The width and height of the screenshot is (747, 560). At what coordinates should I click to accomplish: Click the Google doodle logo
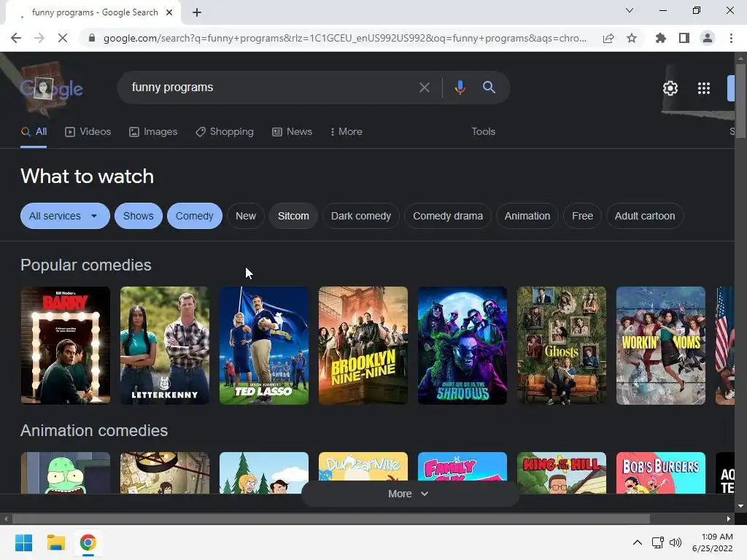pos(52,88)
